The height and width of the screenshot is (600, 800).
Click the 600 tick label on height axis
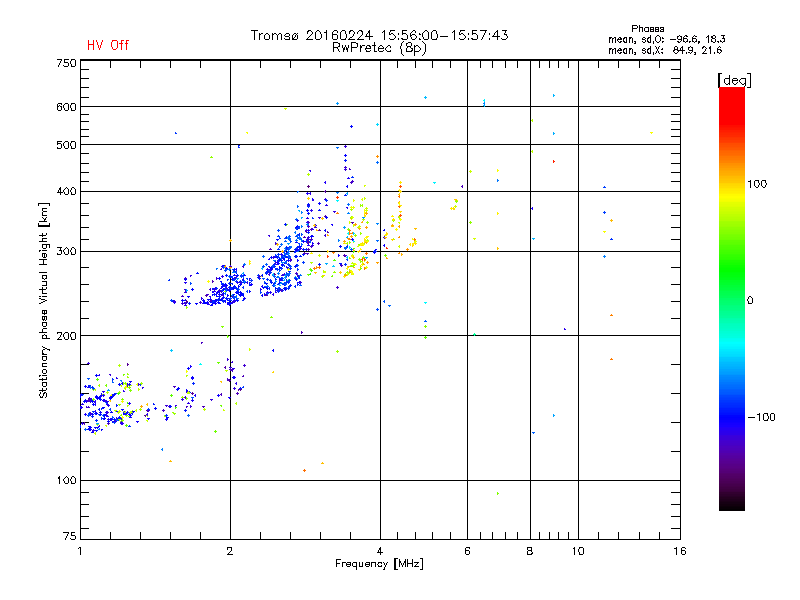pos(66,107)
